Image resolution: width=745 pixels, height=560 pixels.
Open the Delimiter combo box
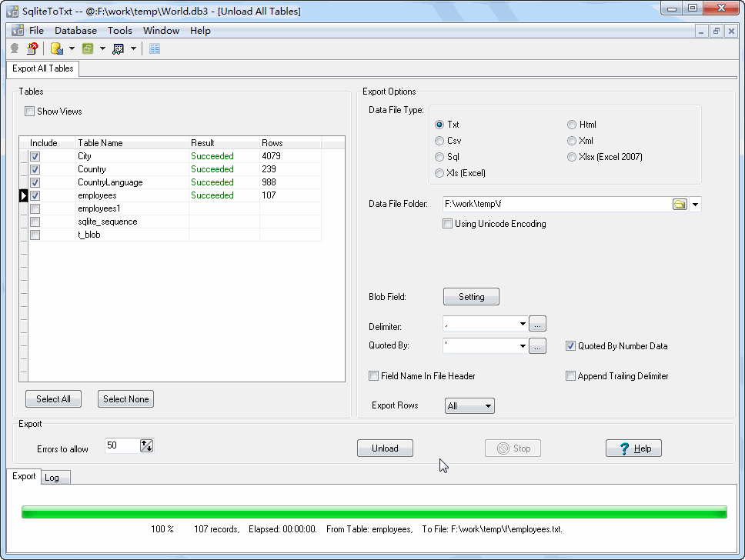click(523, 324)
